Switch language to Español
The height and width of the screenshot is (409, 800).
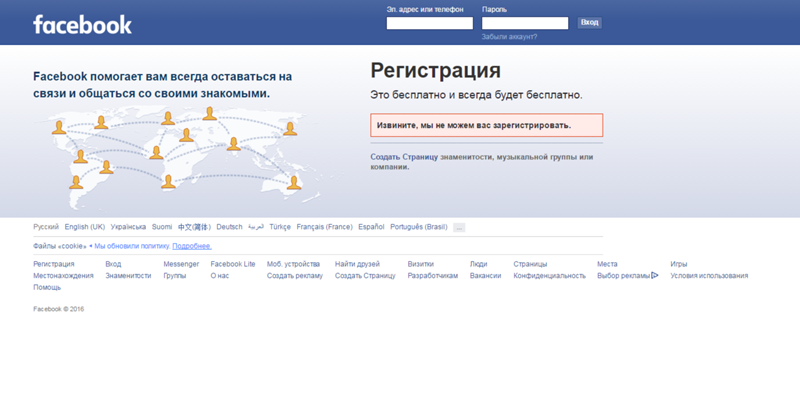click(371, 227)
